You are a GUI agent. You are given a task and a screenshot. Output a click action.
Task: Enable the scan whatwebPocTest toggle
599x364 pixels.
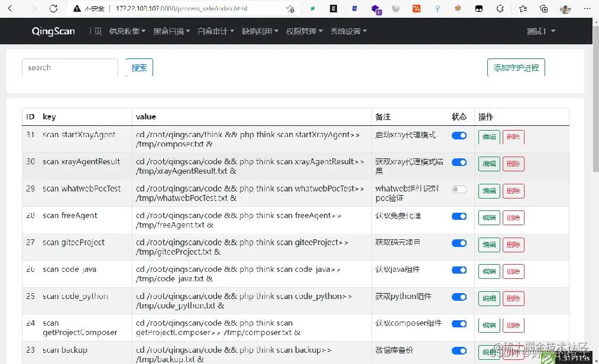(459, 189)
